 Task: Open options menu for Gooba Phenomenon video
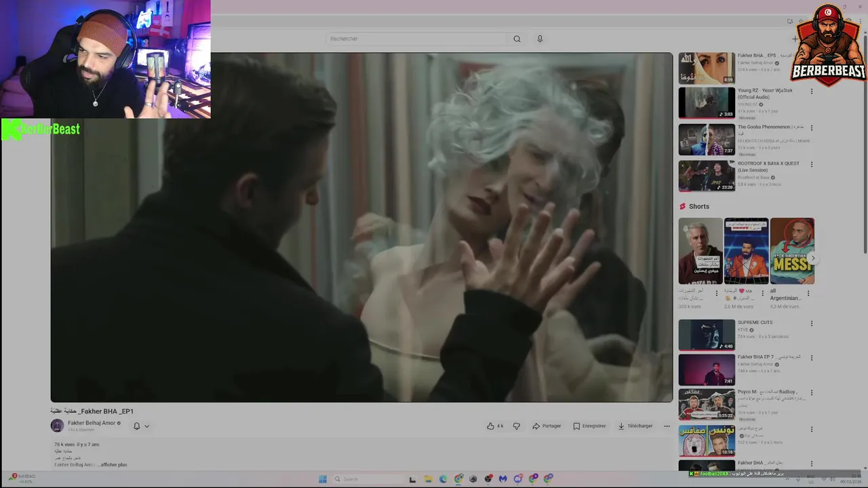[x=811, y=127]
